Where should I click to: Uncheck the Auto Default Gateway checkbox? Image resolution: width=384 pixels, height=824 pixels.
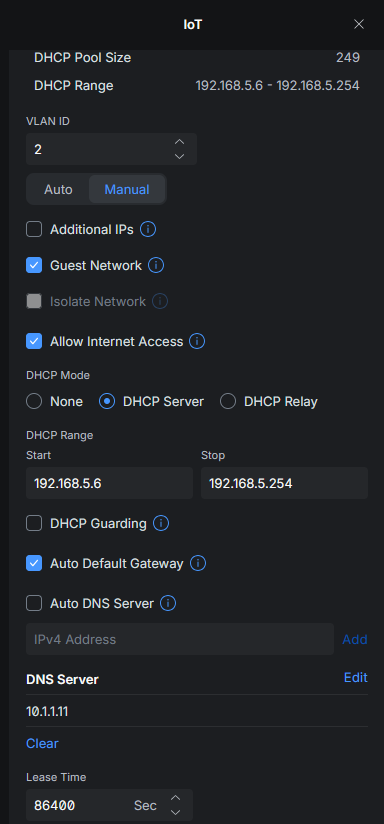click(34, 563)
